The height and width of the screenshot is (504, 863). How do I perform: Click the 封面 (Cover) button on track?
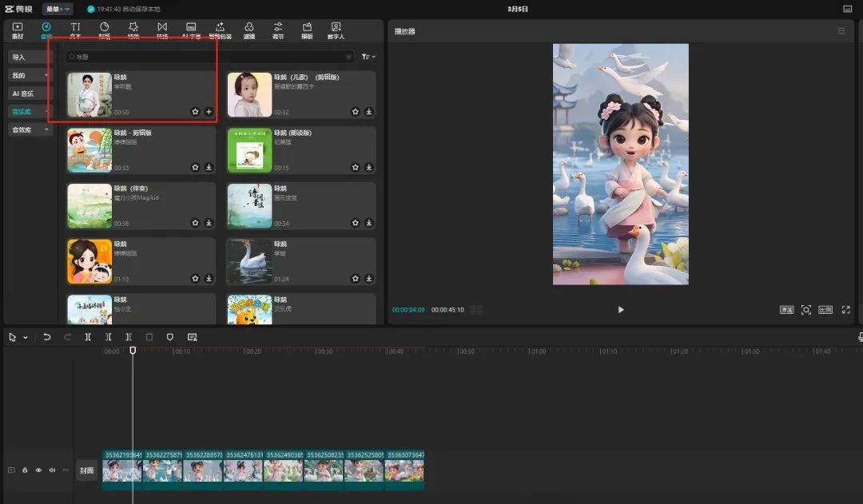tap(86, 470)
